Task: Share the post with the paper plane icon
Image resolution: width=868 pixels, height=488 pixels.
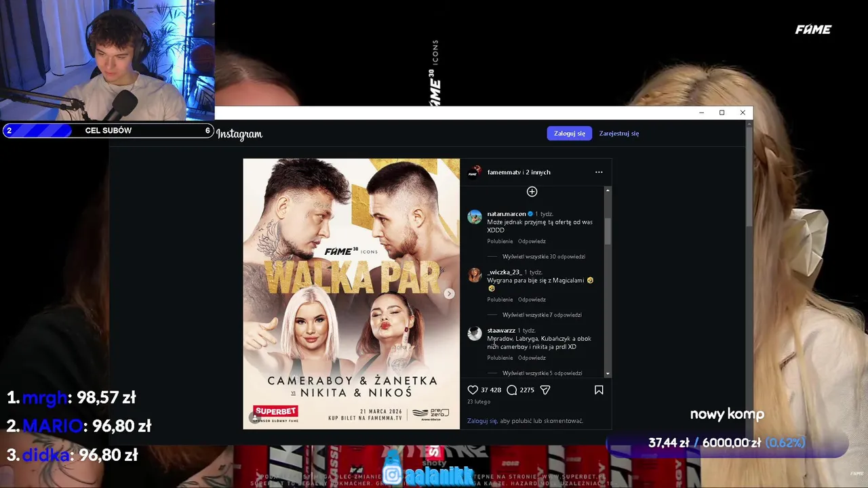Action: tap(545, 390)
